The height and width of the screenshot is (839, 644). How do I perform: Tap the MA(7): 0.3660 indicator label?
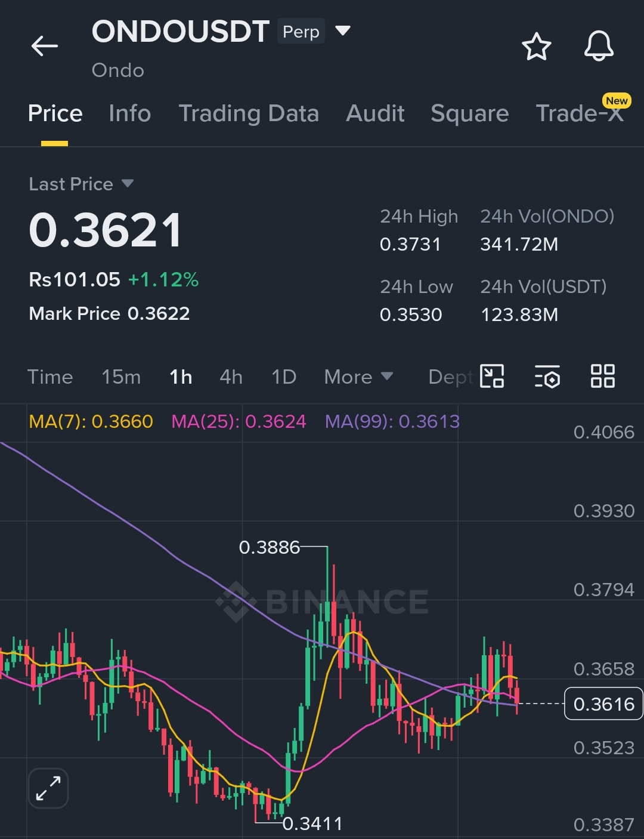(x=91, y=421)
